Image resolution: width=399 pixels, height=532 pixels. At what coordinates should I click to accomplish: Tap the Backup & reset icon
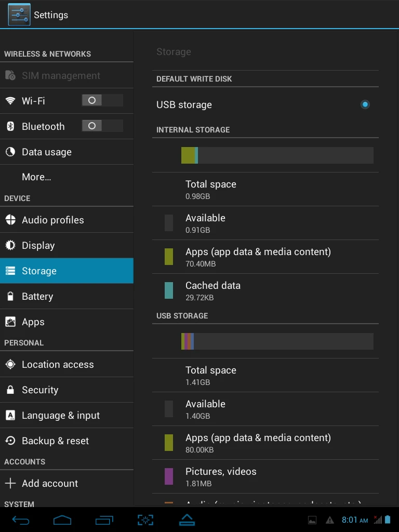[x=10, y=441]
